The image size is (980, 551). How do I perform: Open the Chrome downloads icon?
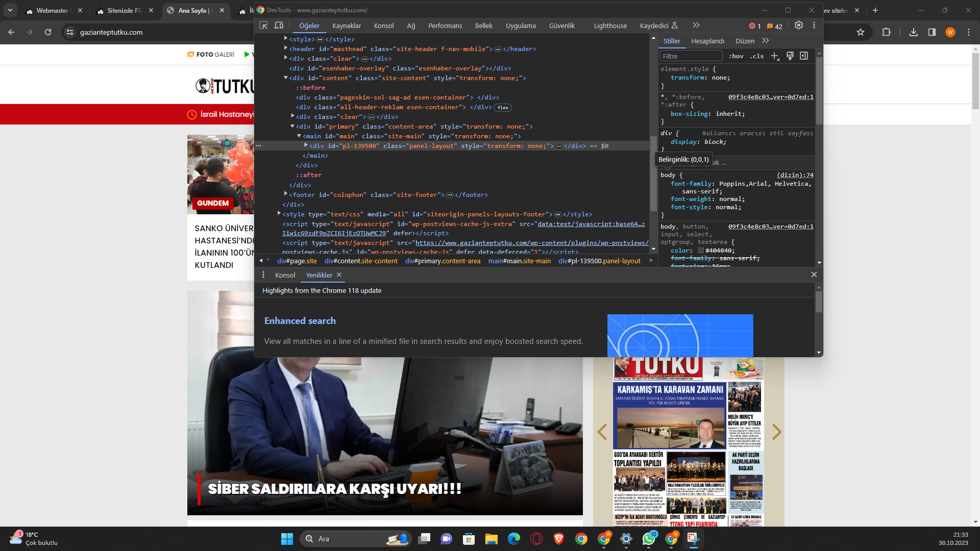tap(914, 32)
